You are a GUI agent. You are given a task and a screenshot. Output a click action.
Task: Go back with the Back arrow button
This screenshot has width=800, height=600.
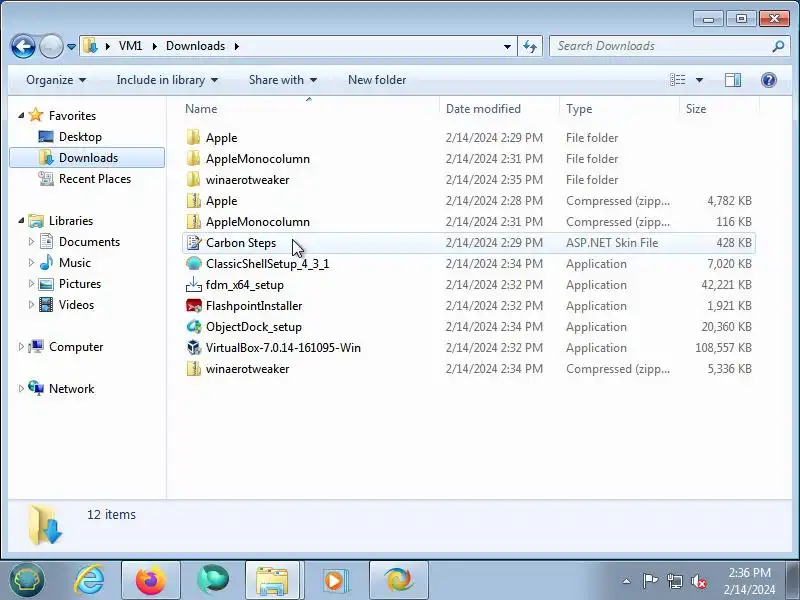[23, 46]
